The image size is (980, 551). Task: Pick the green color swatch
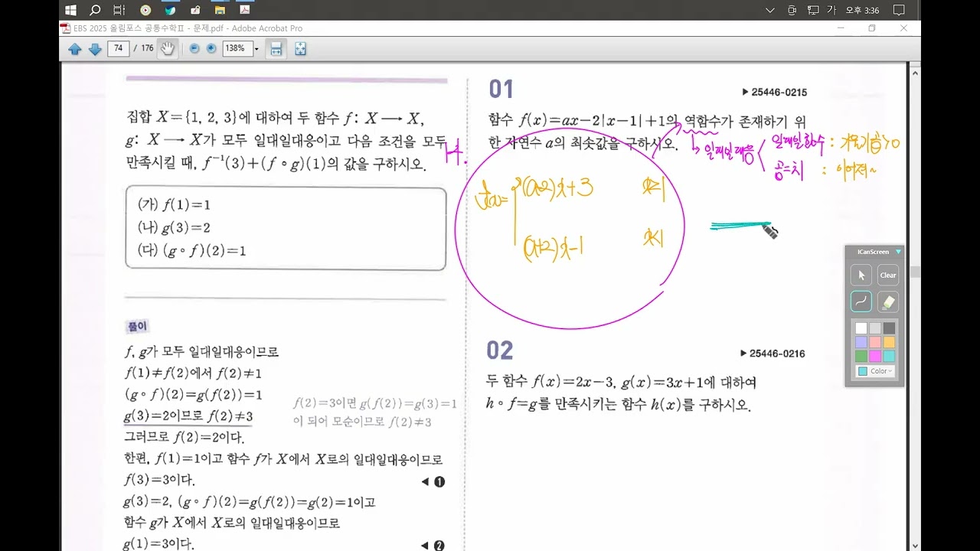tap(861, 356)
